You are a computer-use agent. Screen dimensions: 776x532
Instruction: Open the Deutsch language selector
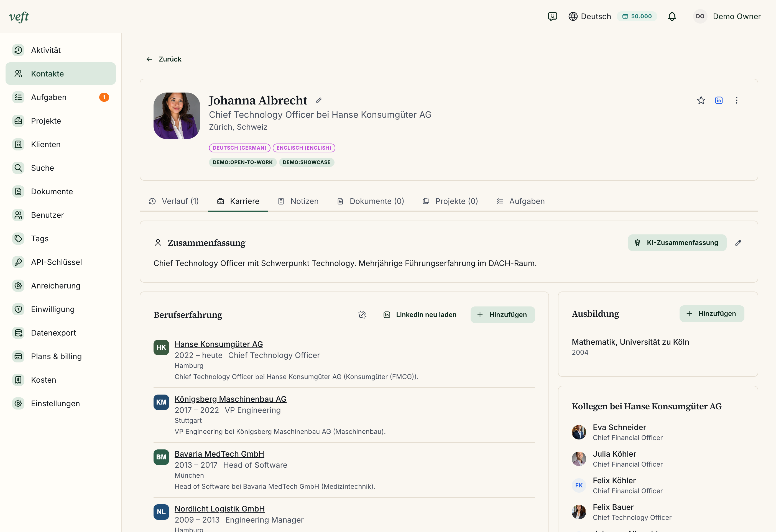[x=590, y=16]
